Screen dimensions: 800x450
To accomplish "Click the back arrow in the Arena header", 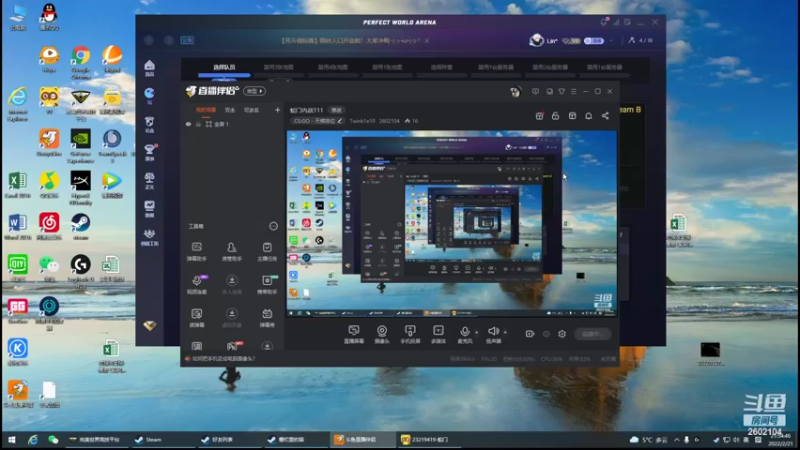I will pos(149,40).
